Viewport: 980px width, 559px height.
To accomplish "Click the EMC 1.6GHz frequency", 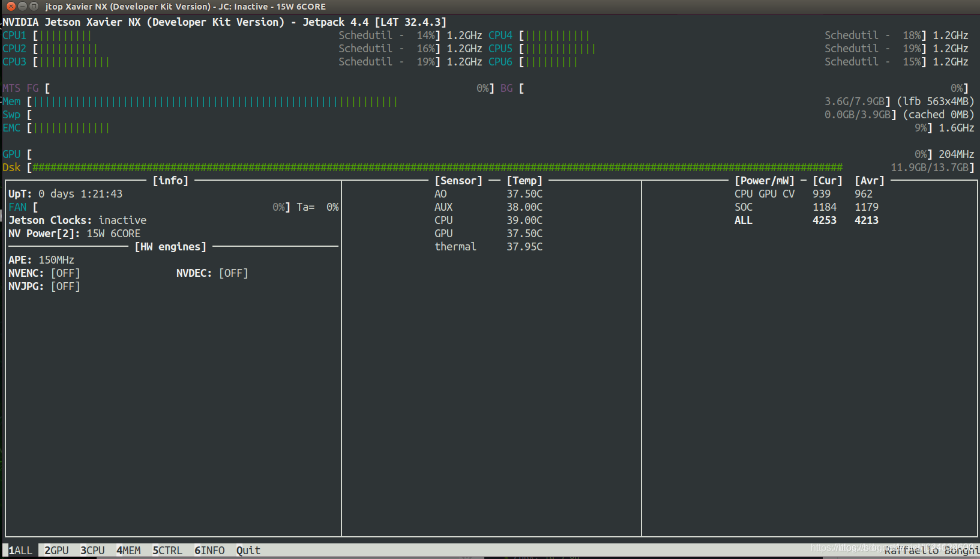I will [x=957, y=128].
